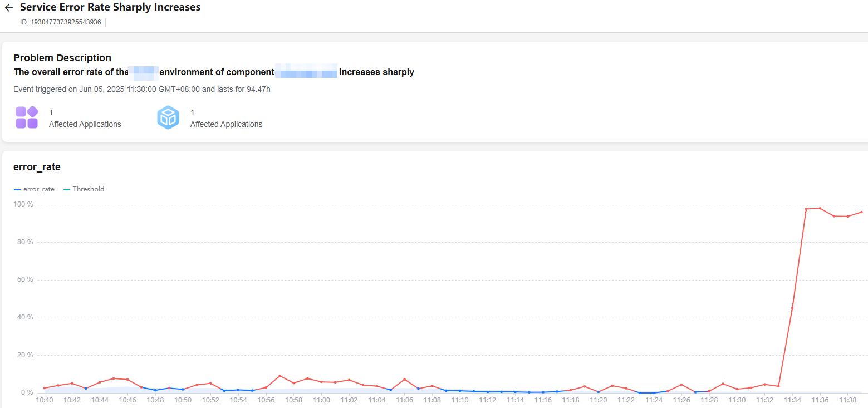Image resolution: width=868 pixels, height=408 pixels.
Task: Click the 10:57 error spike data point
Action: (280, 376)
